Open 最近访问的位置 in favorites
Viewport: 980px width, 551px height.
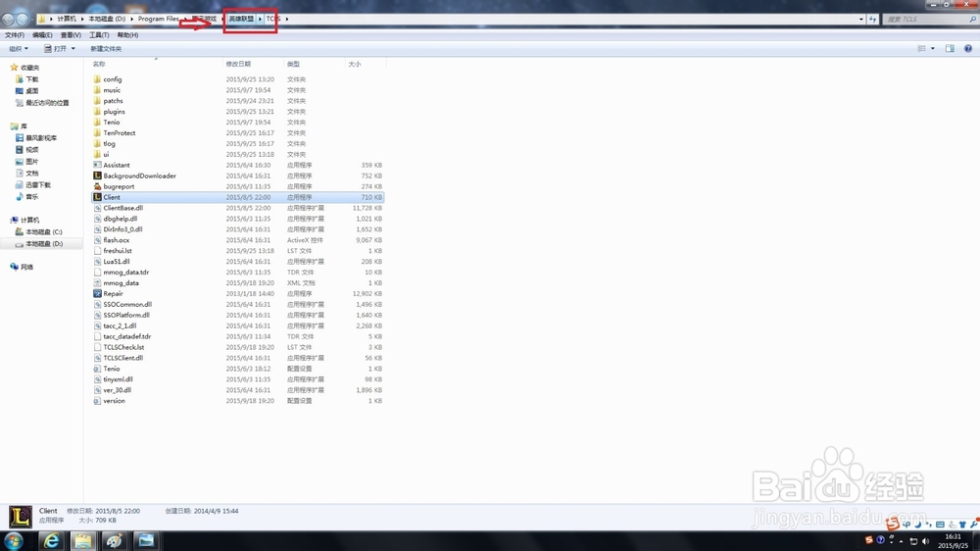[42, 103]
